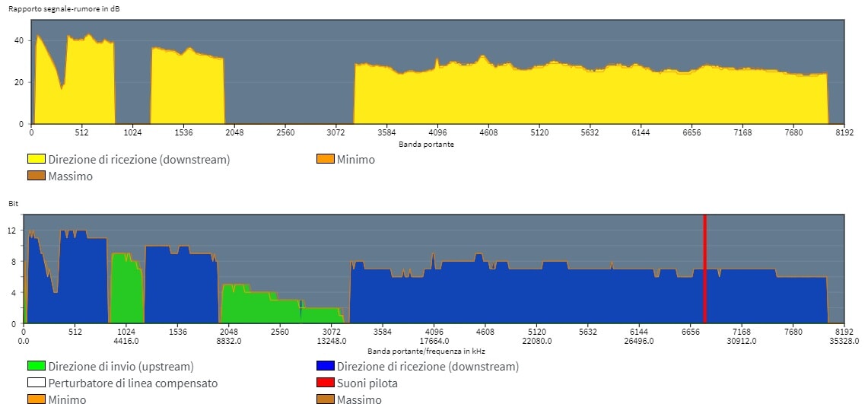
Task: Click the orange Minimo swatch under SNR chart
Action: (325, 160)
